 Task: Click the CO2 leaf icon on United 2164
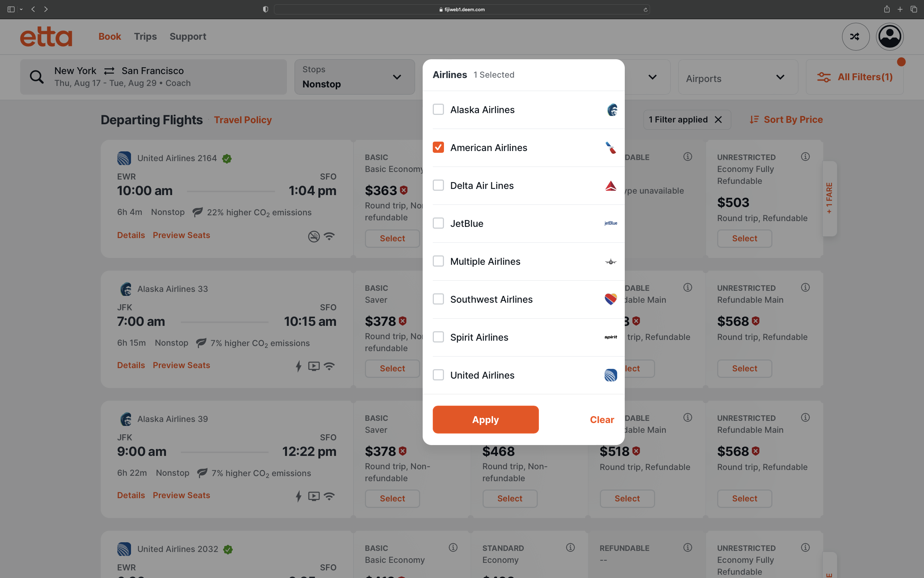197,212
